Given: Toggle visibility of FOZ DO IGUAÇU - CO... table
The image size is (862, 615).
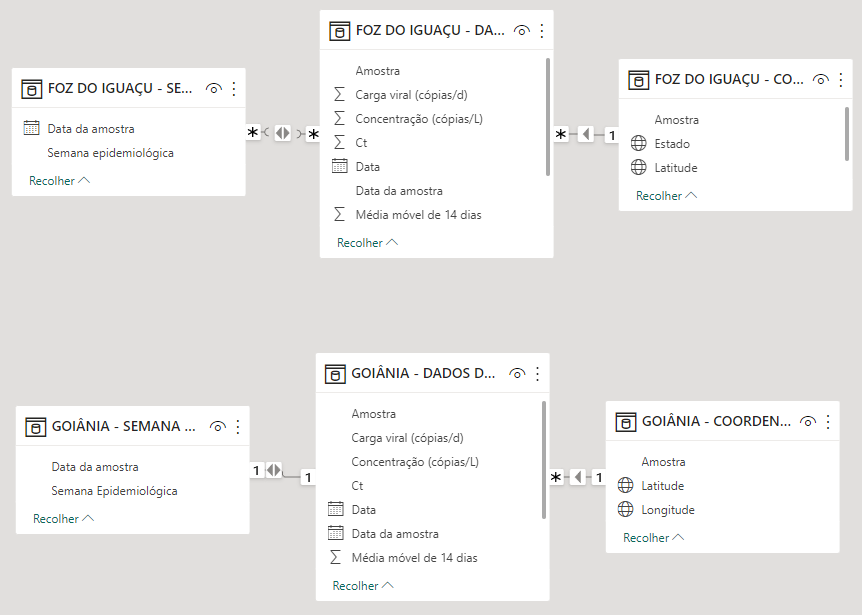Looking at the screenshot, I should (821, 80).
